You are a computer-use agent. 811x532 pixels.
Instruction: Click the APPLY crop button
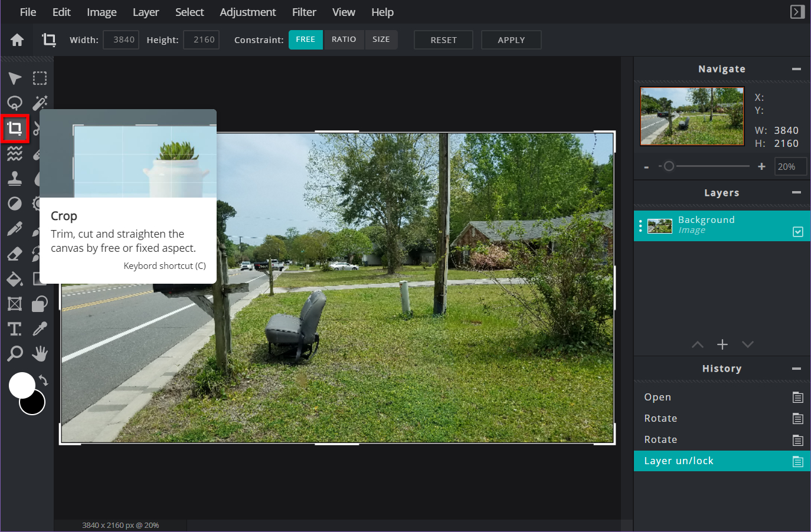(511, 40)
